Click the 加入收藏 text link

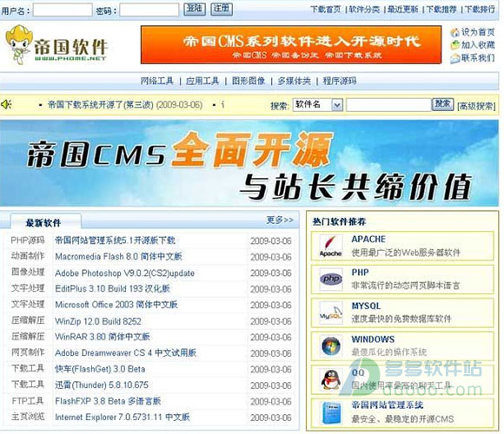click(478, 45)
